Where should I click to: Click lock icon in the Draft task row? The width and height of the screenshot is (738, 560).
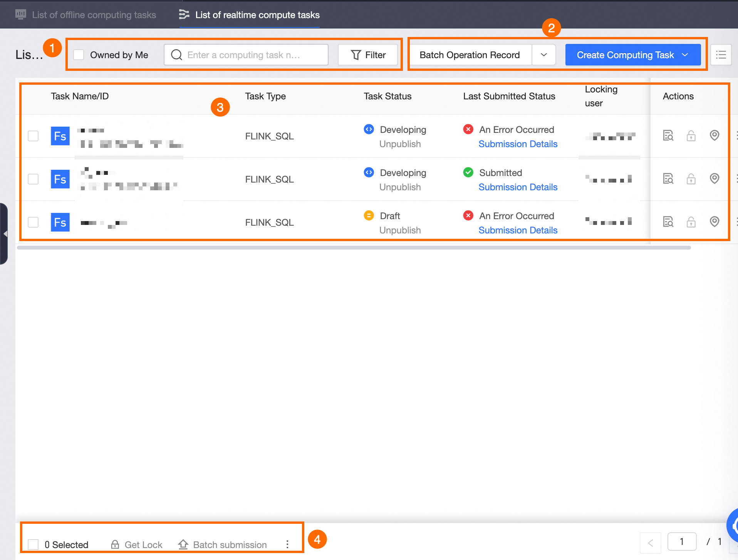[x=691, y=222]
